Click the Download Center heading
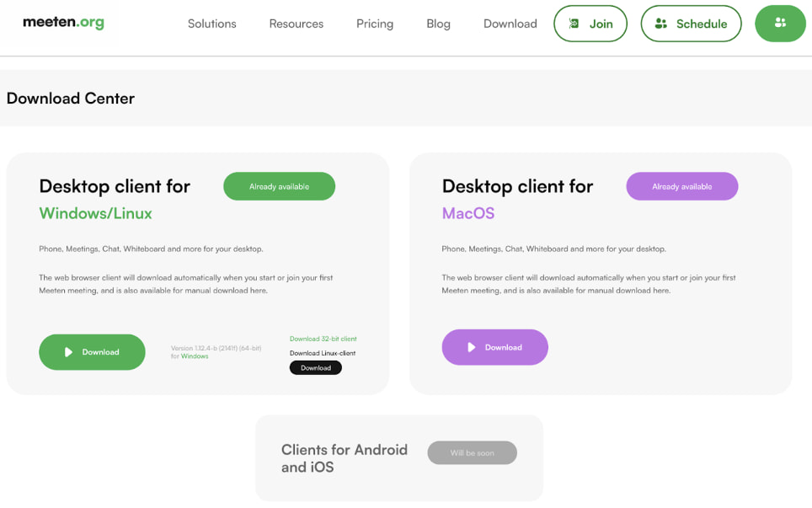 [71, 99]
